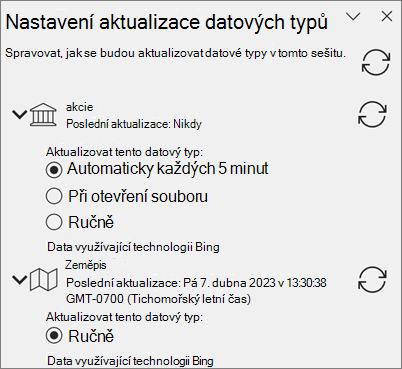Click 'Data využívající technologii Bing' under akcie

pyautogui.click(x=133, y=247)
